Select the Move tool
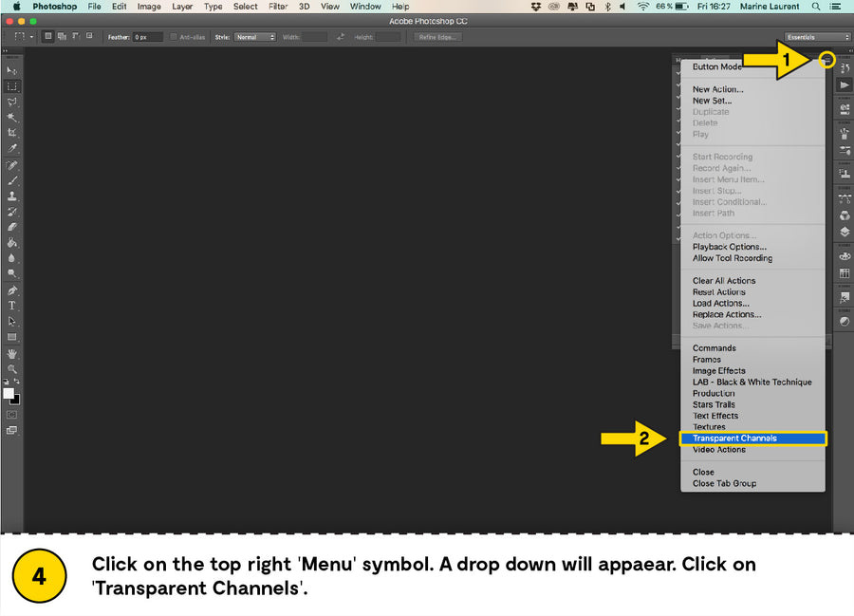This screenshot has height=616, width=854. pos(12,71)
